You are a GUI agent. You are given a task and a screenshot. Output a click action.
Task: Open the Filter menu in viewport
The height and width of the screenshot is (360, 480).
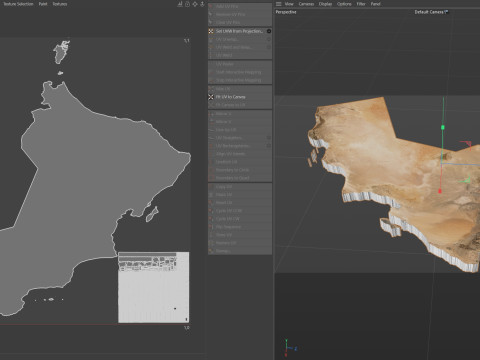click(361, 4)
